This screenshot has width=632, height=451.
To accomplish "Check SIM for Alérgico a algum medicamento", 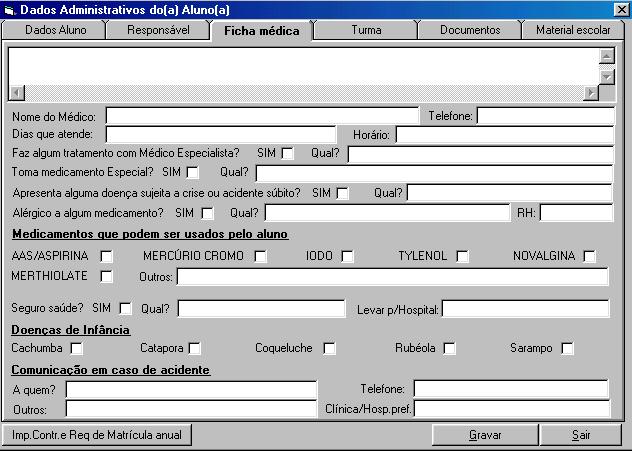I will (x=207, y=213).
